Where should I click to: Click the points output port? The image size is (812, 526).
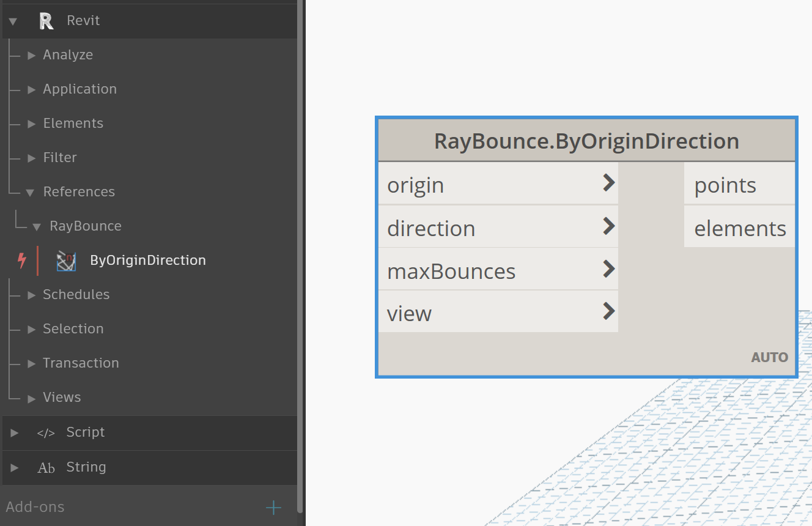pyautogui.click(x=724, y=184)
